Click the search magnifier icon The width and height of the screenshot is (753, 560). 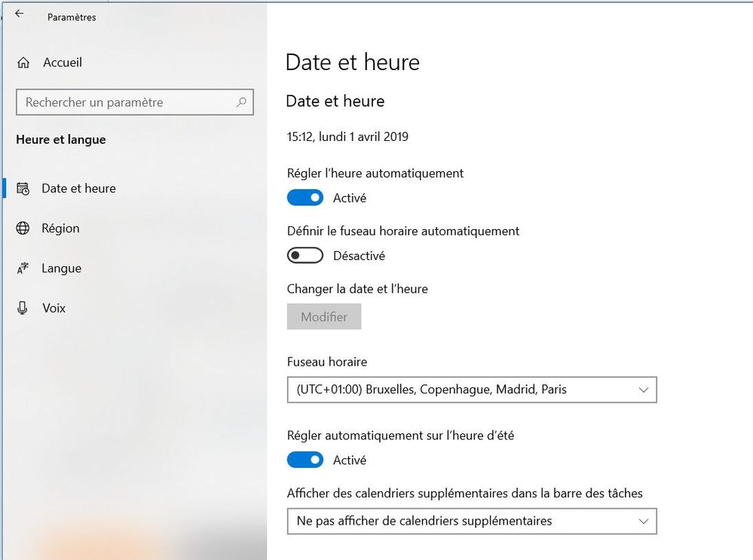click(241, 102)
